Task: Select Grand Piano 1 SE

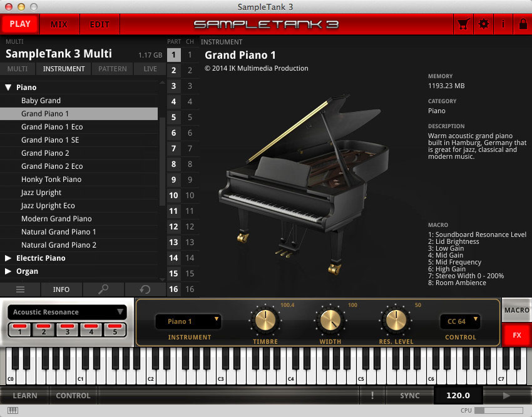Action: pos(79,140)
